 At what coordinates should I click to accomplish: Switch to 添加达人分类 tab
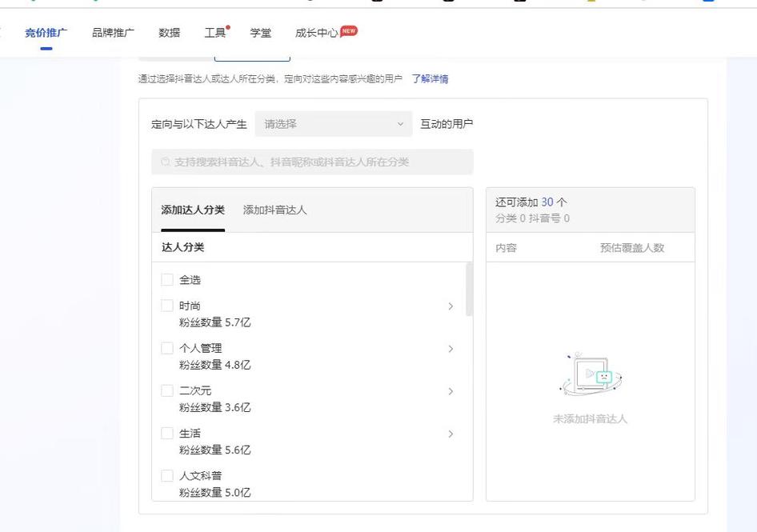click(x=193, y=210)
